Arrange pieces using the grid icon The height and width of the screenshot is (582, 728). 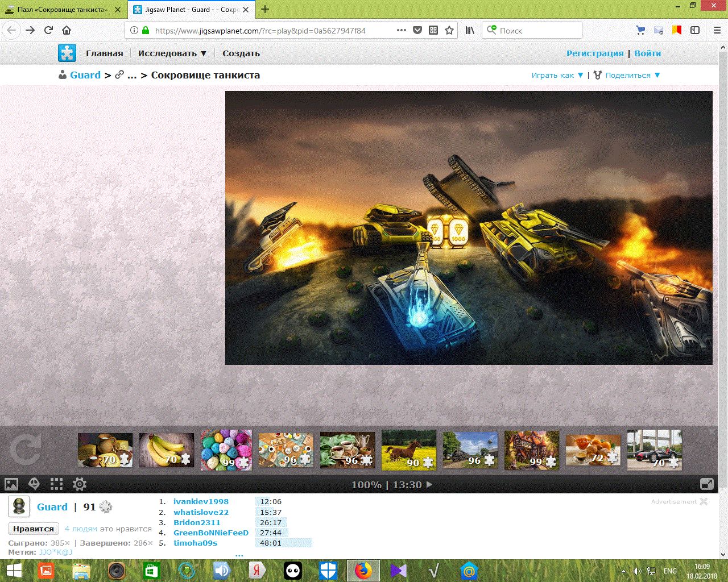[56, 484]
